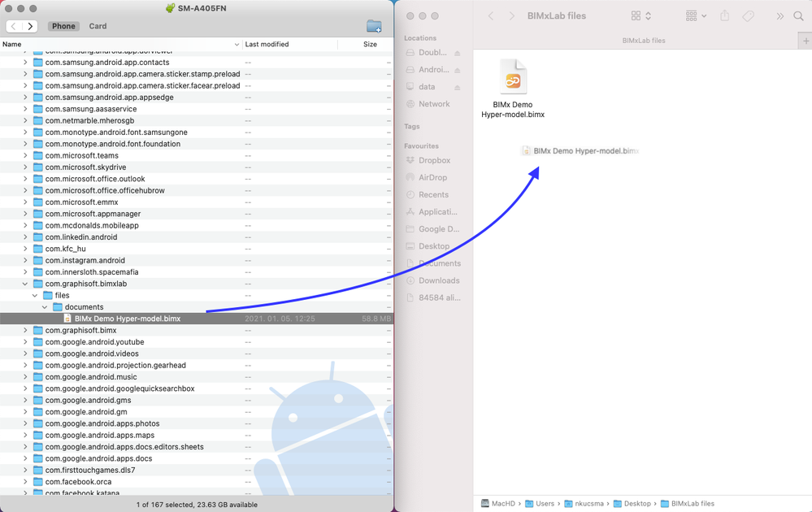Expand the com.graphisoft.bimx folder
This screenshot has width=812, height=512.
(25, 330)
